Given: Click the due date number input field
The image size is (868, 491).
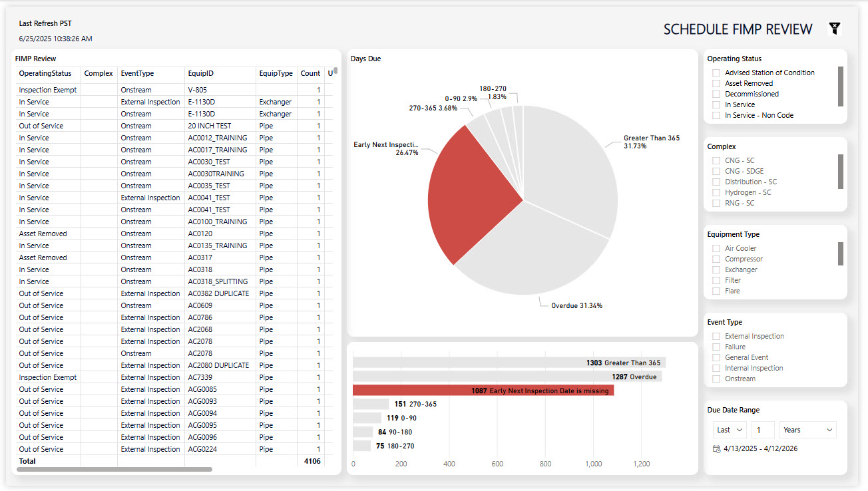Looking at the screenshot, I should pyautogui.click(x=763, y=430).
